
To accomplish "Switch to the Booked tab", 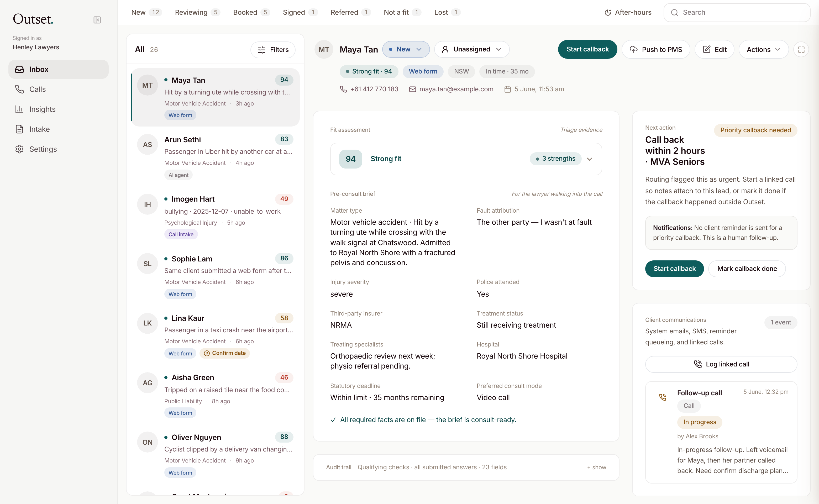I will (251, 12).
